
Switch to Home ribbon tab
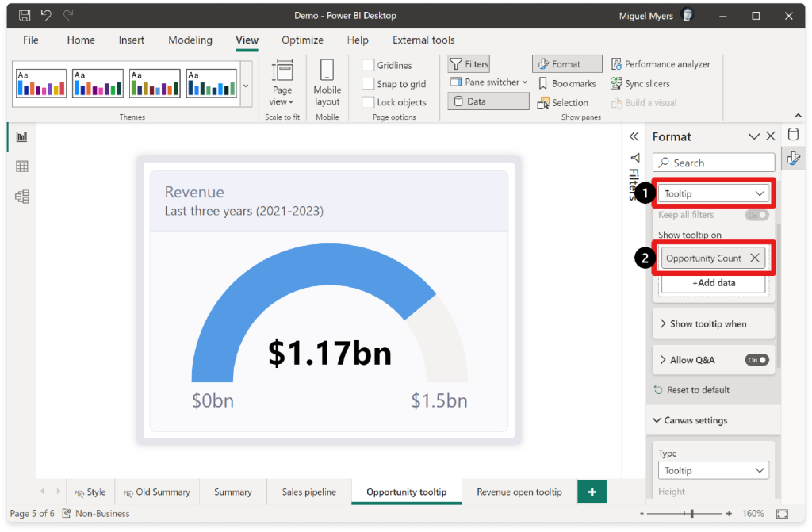click(x=81, y=40)
